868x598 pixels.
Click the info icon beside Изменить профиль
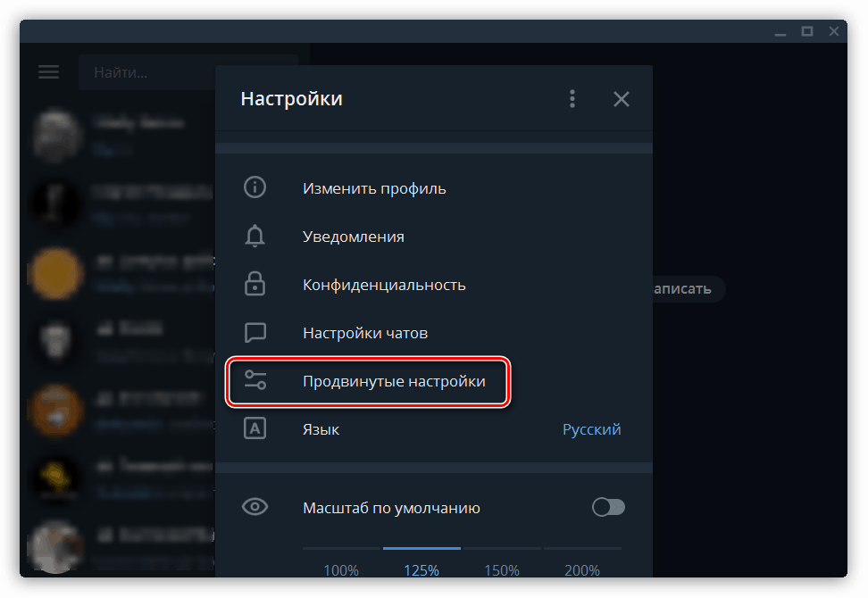pos(255,187)
